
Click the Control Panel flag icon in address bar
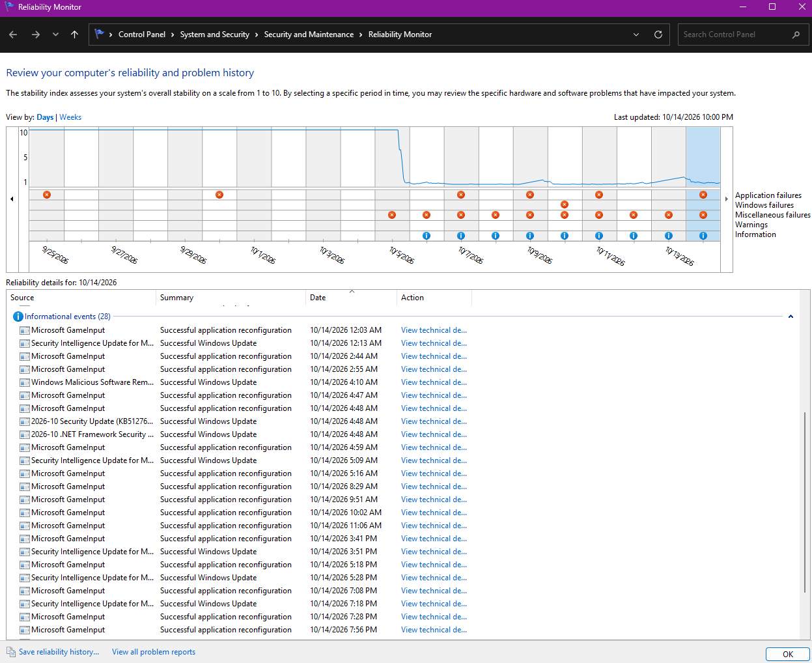point(99,34)
